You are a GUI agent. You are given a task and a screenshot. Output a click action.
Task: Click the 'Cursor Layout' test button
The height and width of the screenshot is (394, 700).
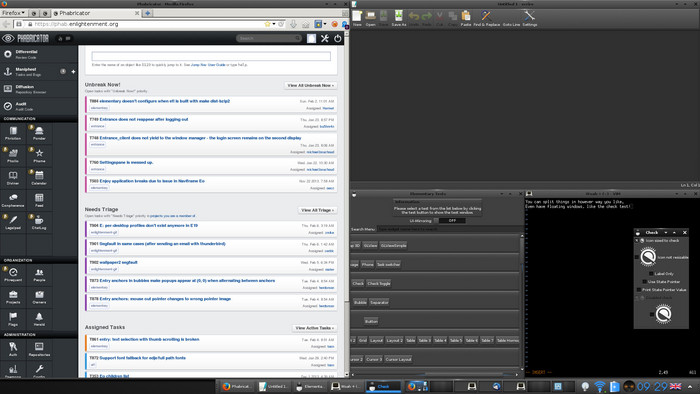pos(398,359)
